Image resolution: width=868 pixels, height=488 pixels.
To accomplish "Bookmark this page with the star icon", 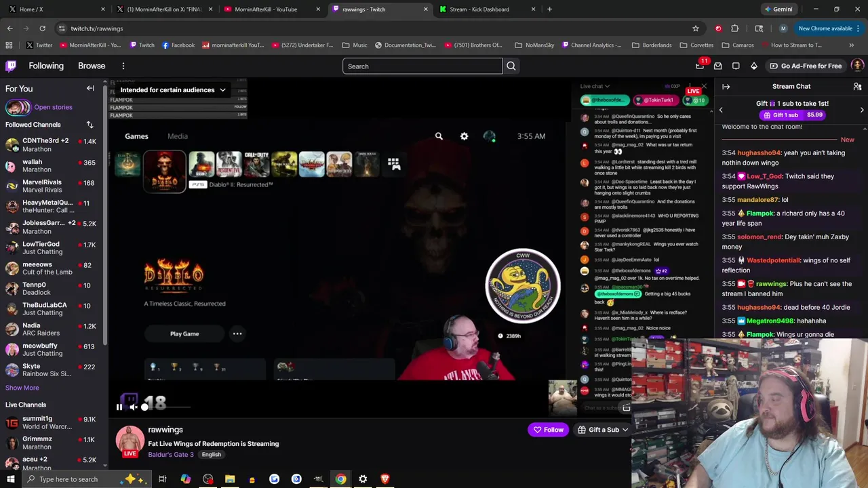I will (695, 28).
